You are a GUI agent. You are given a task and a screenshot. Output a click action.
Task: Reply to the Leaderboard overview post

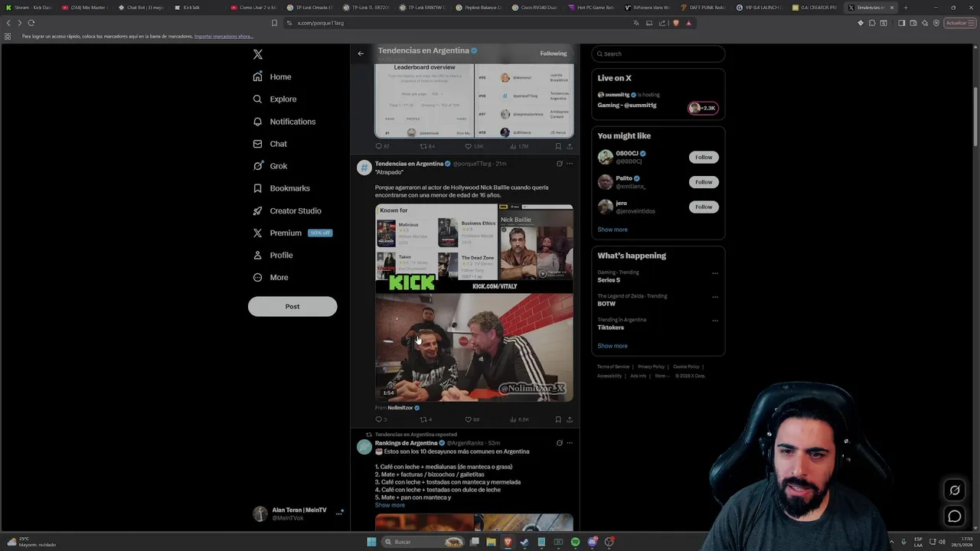(x=381, y=146)
